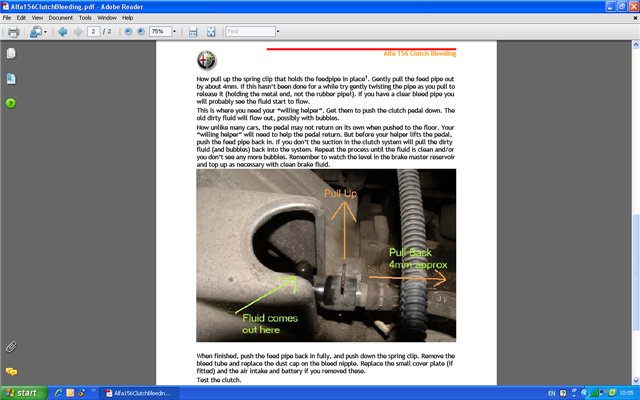Click the fit-width scrolling mode icon

[x=193, y=32]
